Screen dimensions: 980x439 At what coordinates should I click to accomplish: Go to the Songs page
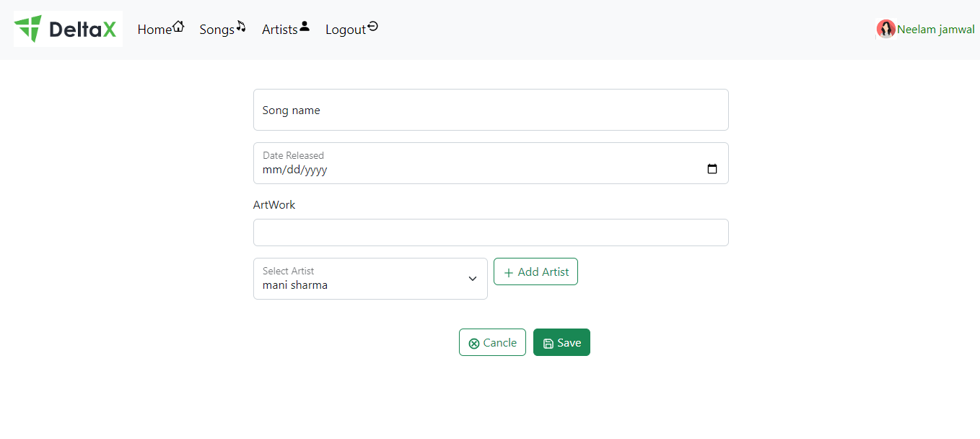coord(216,30)
